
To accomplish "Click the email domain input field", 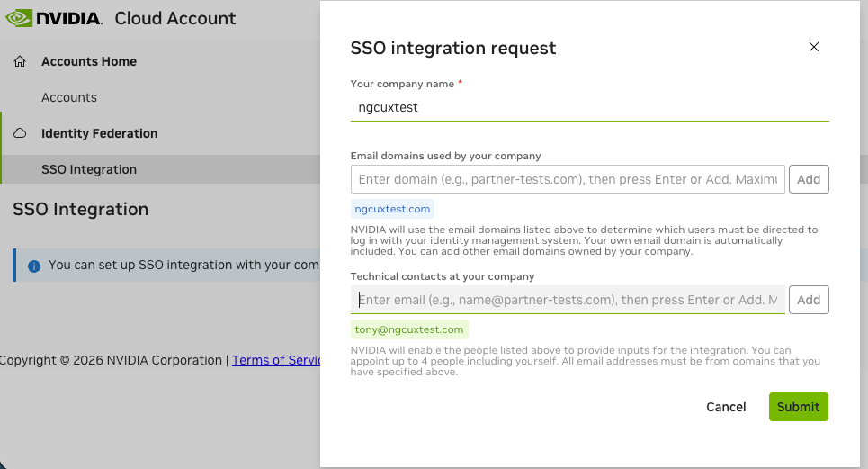I will pyautogui.click(x=568, y=179).
